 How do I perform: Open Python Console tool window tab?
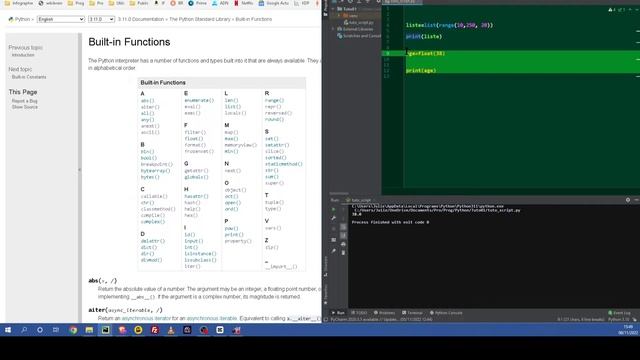coord(446,313)
